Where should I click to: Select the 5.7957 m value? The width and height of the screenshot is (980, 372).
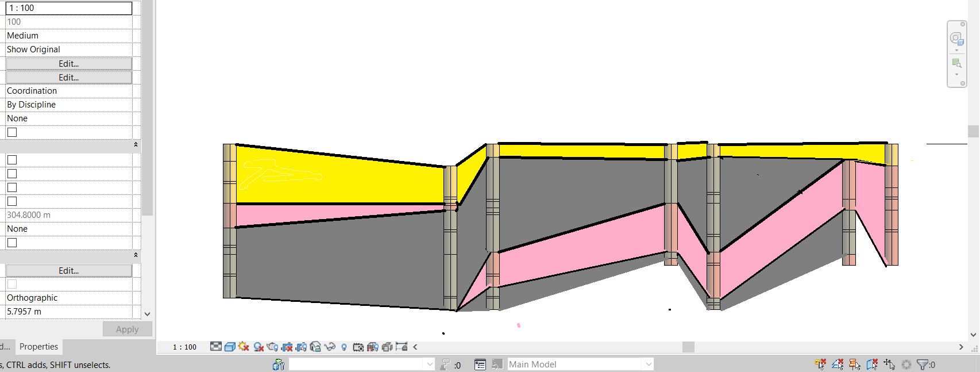(69, 312)
